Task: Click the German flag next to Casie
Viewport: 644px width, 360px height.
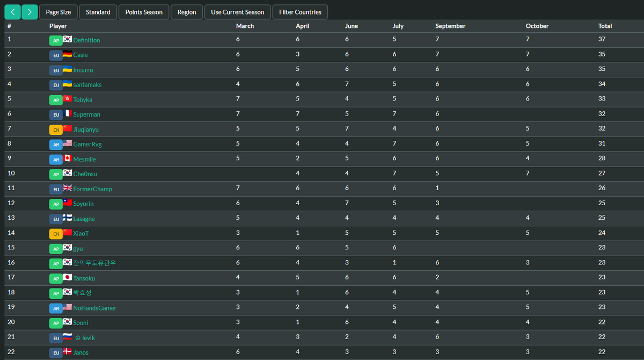Action: [x=67, y=54]
